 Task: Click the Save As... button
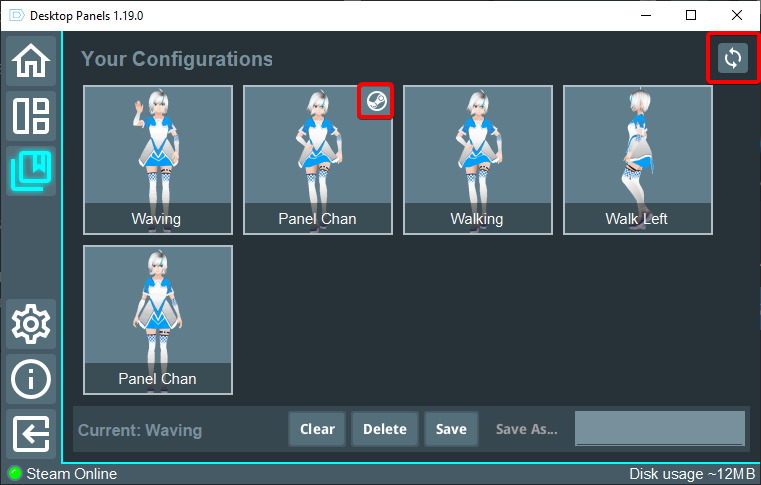pyautogui.click(x=527, y=429)
